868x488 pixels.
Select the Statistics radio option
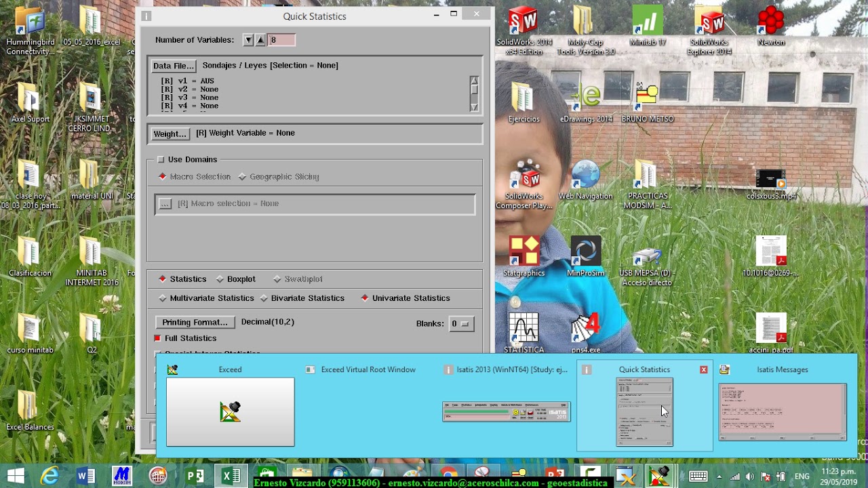click(x=182, y=279)
